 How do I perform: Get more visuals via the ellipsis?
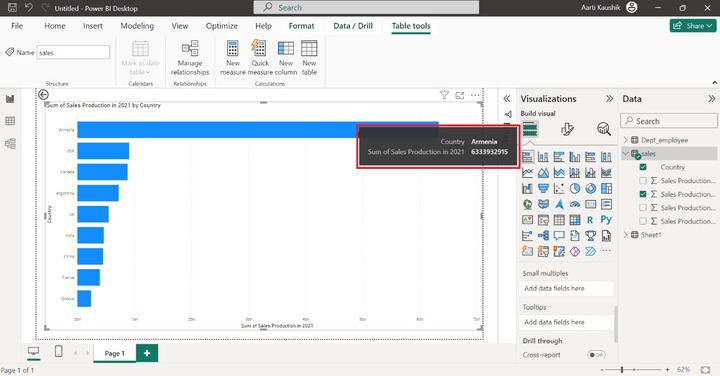click(606, 251)
